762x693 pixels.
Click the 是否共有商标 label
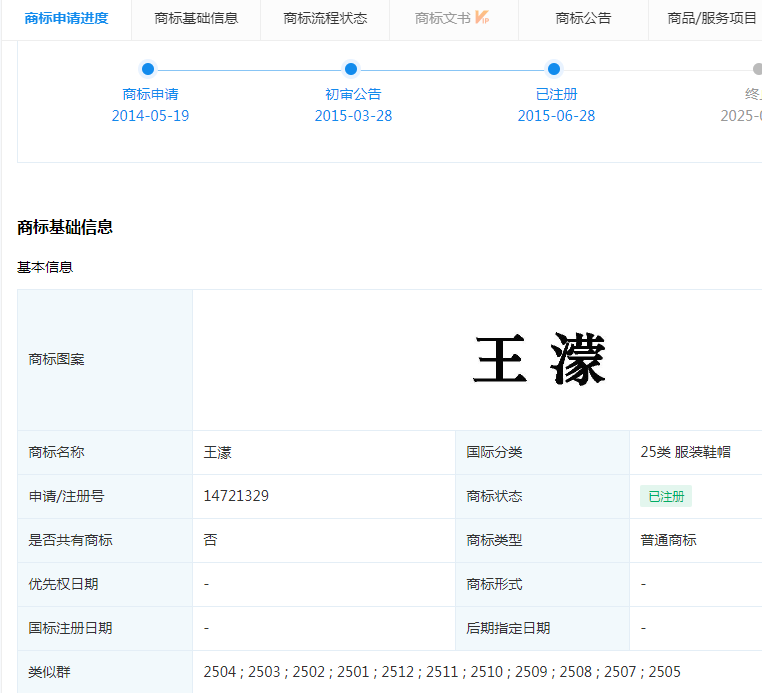(x=70, y=540)
